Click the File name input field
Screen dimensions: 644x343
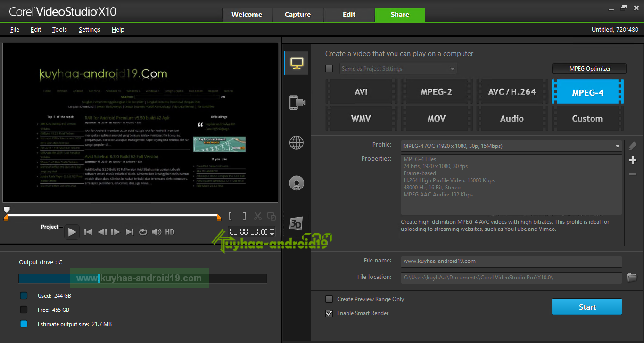point(512,261)
